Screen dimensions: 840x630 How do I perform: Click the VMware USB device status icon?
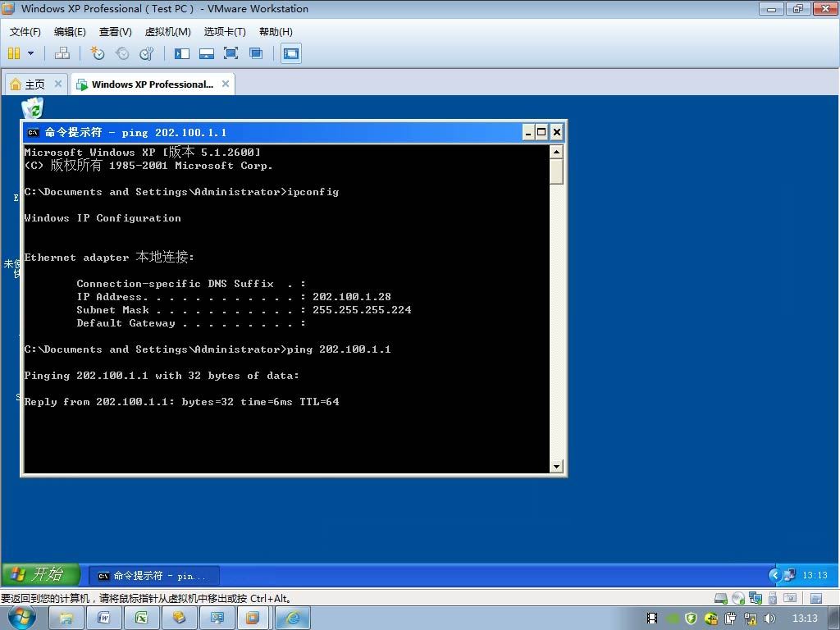coord(773,598)
